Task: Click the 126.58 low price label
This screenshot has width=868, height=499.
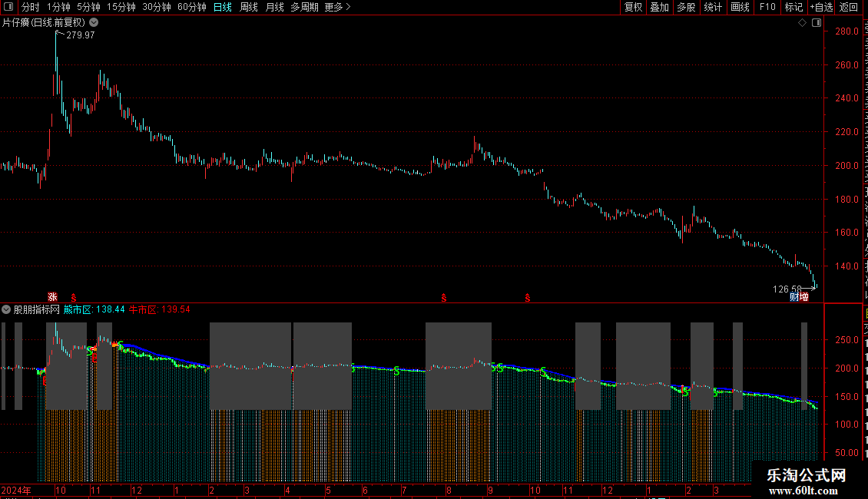Action: tap(787, 289)
